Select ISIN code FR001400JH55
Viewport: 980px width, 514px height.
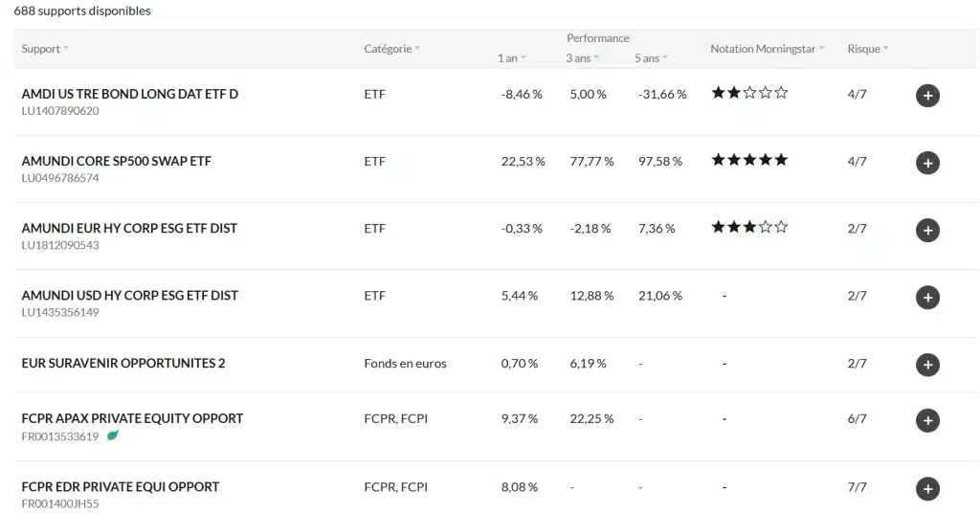(60, 503)
